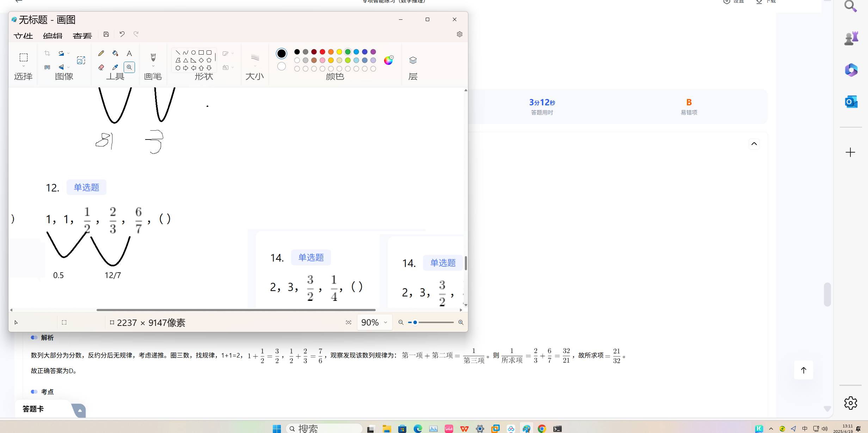The width and height of the screenshot is (868, 433).
Task: Collapse the question panel with chevron up
Action: [754, 144]
